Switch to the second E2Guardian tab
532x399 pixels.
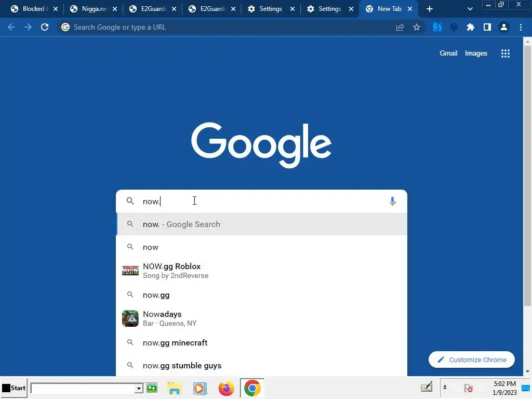point(212,9)
